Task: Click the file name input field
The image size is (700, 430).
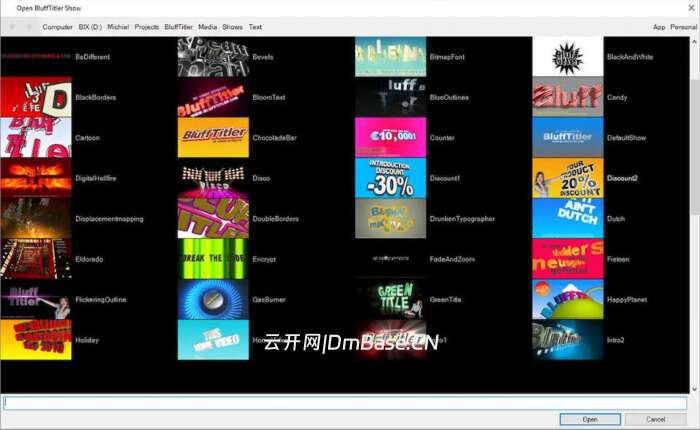Action: coord(345,403)
